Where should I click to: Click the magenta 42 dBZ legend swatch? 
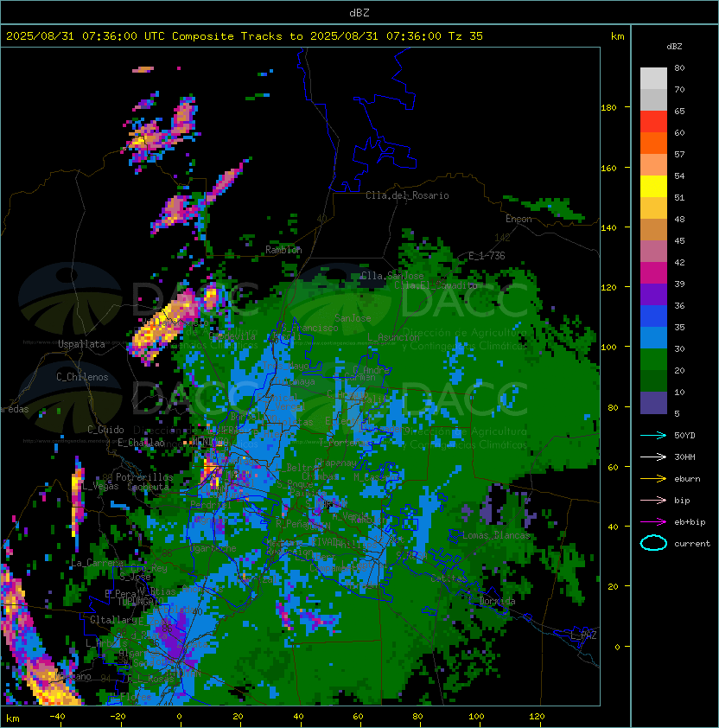[653, 273]
